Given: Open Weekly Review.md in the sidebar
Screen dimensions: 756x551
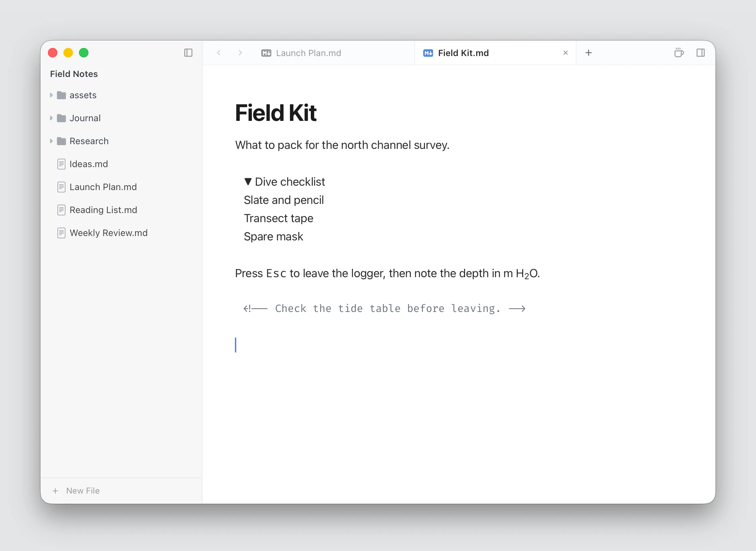Looking at the screenshot, I should 121,233.
